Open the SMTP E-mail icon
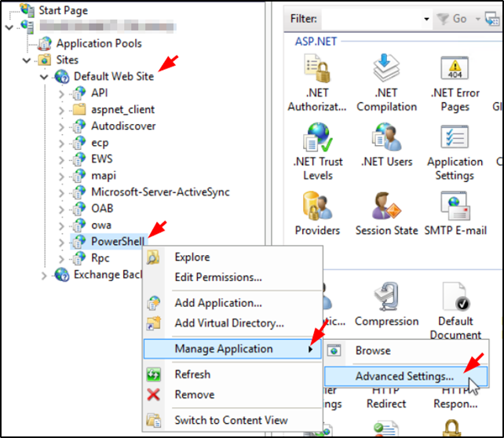Screen dimensions: 504x438 [x=455, y=207]
